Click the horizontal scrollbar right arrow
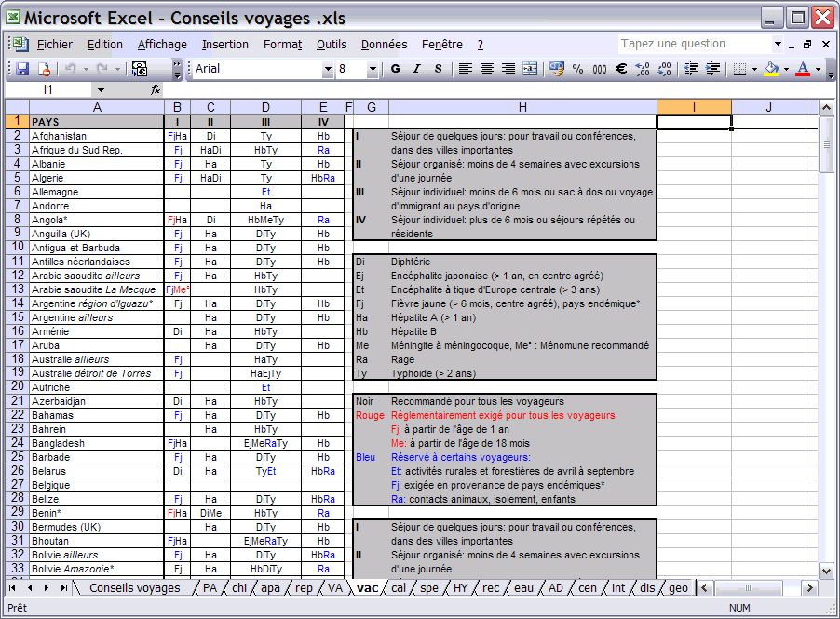Screen dimensions: 840x619 click(809, 588)
